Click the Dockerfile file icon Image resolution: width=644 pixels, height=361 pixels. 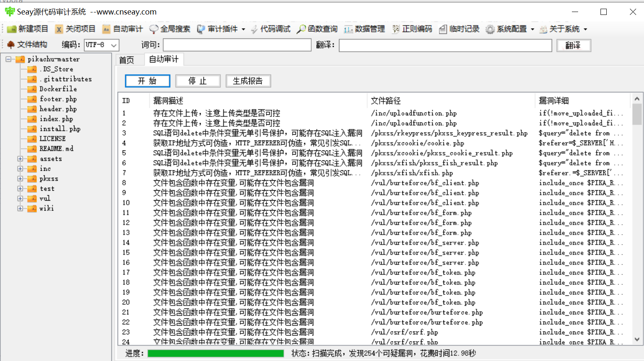[x=32, y=89]
